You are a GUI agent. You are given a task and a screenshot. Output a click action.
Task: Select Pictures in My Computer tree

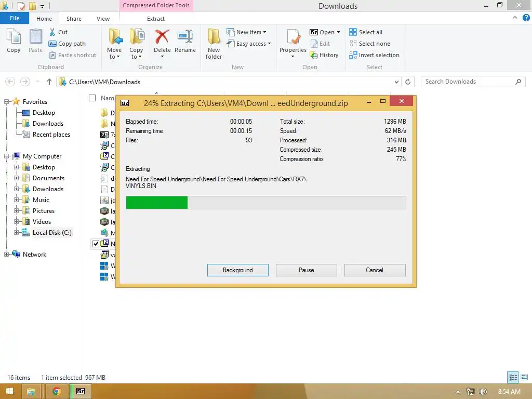(x=44, y=211)
